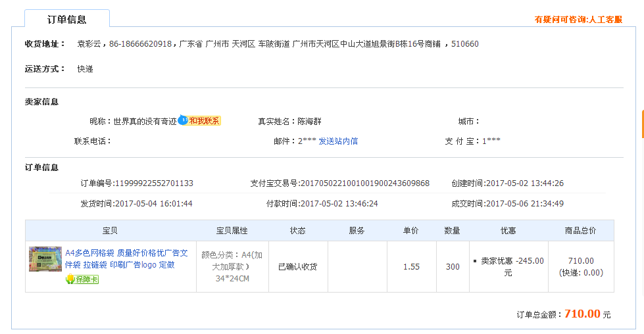Open the 人工客服 support link
644x334 pixels.
pos(605,20)
